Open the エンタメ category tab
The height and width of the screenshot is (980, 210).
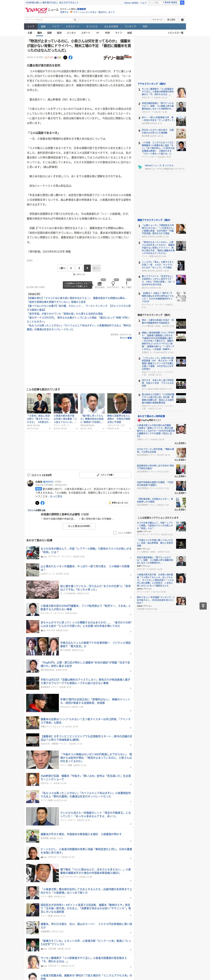tap(71, 33)
